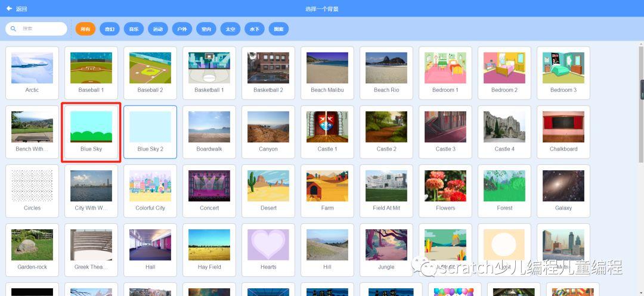Select the Beach Rio backdrop
Image resolution: width=644 pixels, height=296 pixels.
386,73
